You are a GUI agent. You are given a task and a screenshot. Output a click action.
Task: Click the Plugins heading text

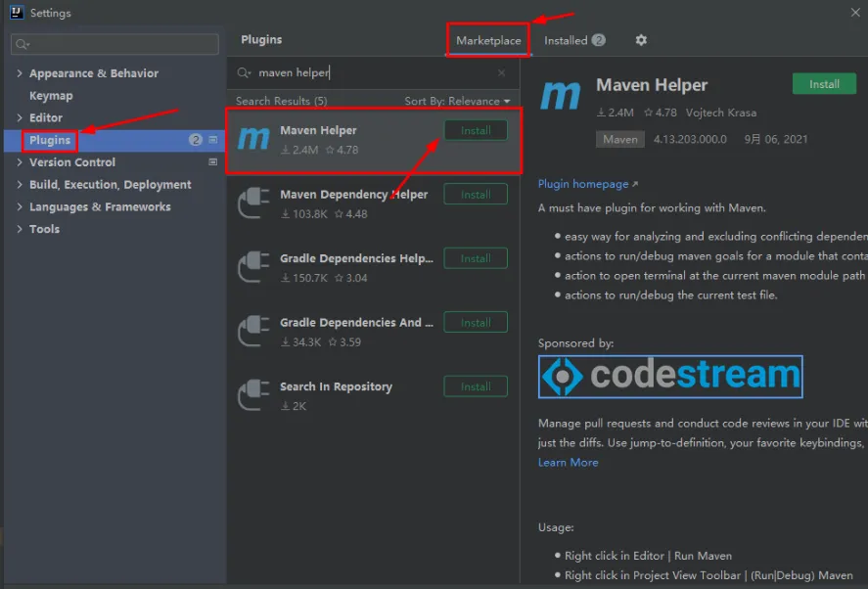coord(261,40)
